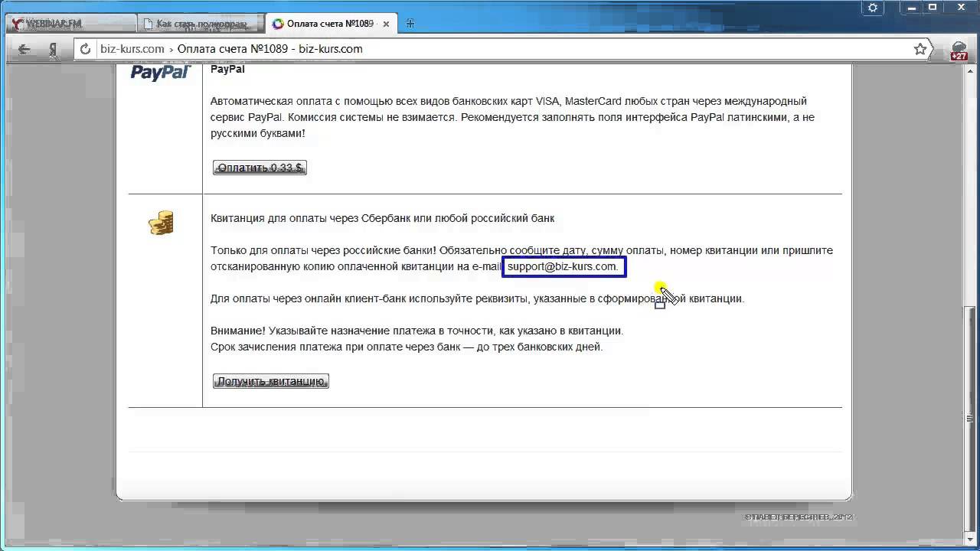The height and width of the screenshot is (551, 980).
Task: Maximize the browser window
Action: pos(933,8)
